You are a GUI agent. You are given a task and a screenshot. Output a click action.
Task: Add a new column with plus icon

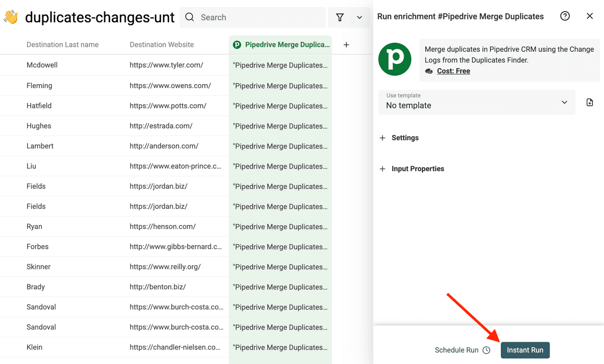tap(346, 45)
